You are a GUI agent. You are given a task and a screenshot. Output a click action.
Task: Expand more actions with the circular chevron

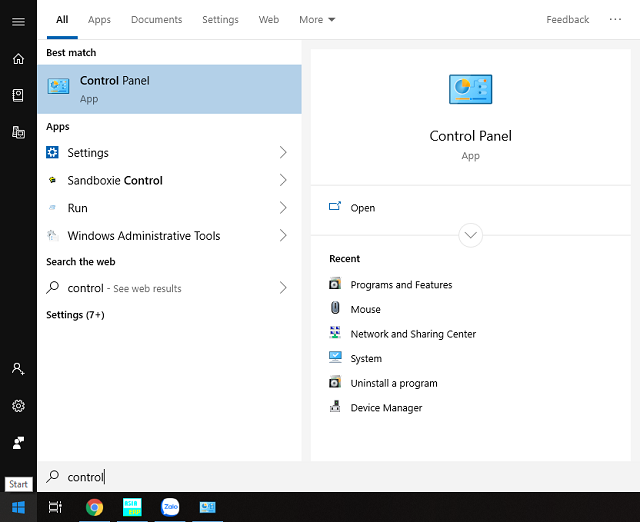[x=471, y=235]
